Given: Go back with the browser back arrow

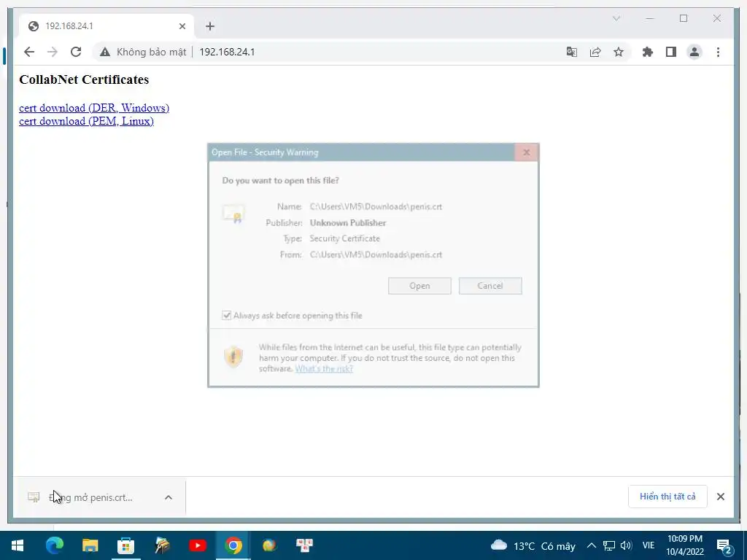Looking at the screenshot, I should coord(29,52).
